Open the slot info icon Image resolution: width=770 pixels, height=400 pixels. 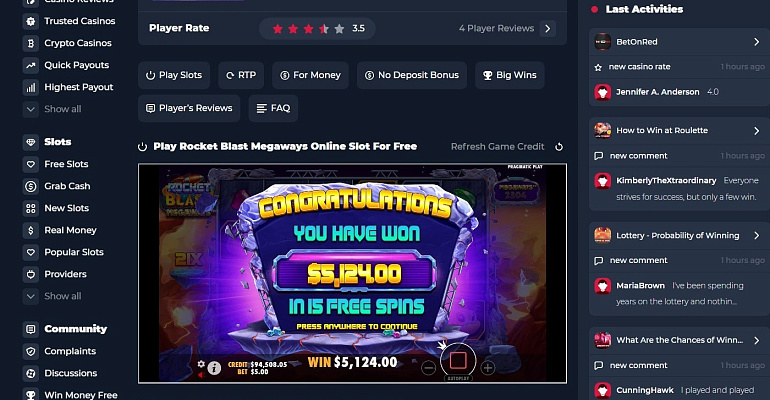pyautogui.click(x=214, y=368)
